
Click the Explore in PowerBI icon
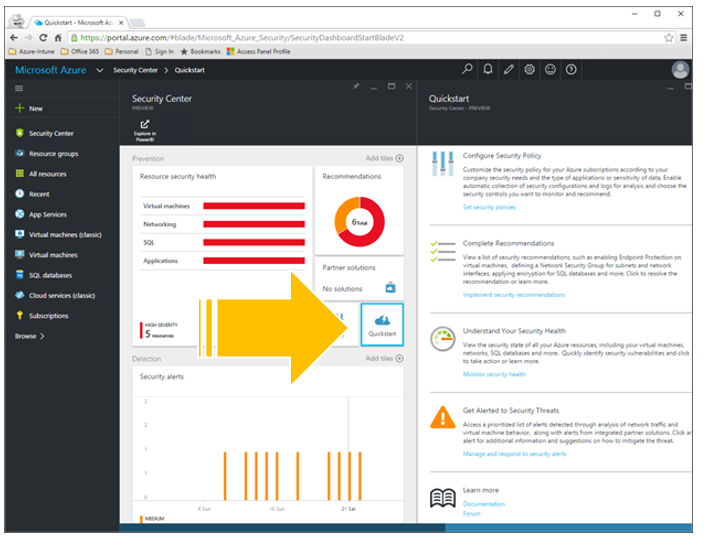coord(144,127)
